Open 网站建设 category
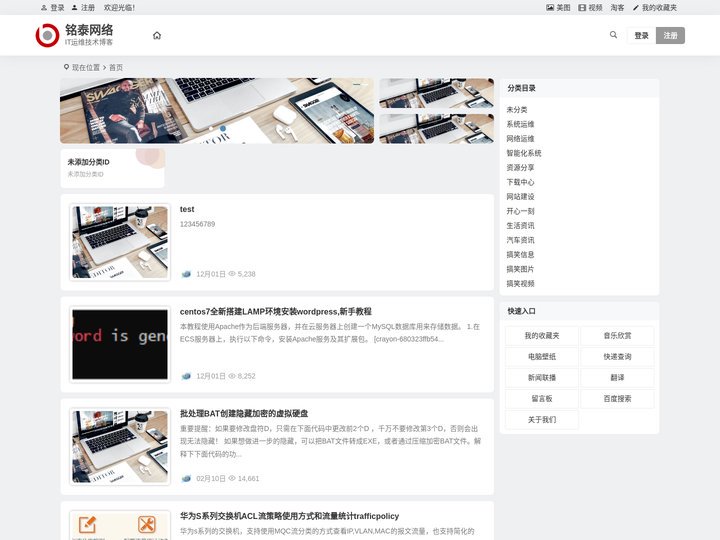This screenshot has width=720, height=540. click(520, 197)
